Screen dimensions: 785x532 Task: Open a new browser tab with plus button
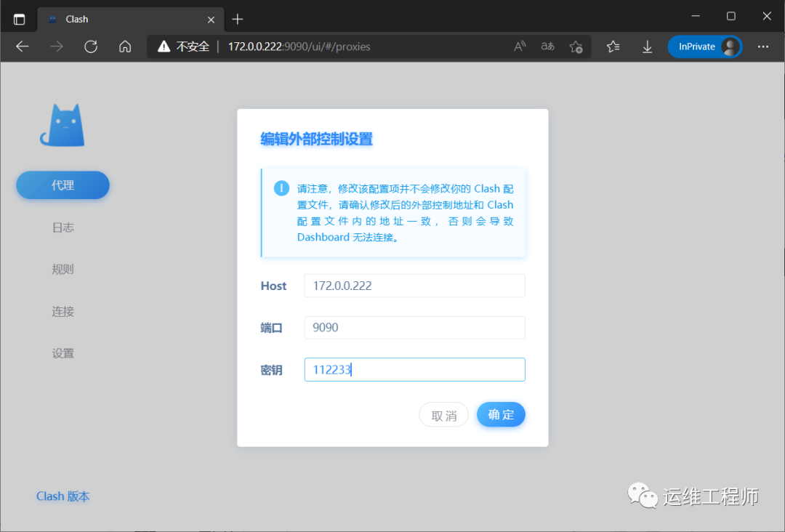[x=237, y=19]
